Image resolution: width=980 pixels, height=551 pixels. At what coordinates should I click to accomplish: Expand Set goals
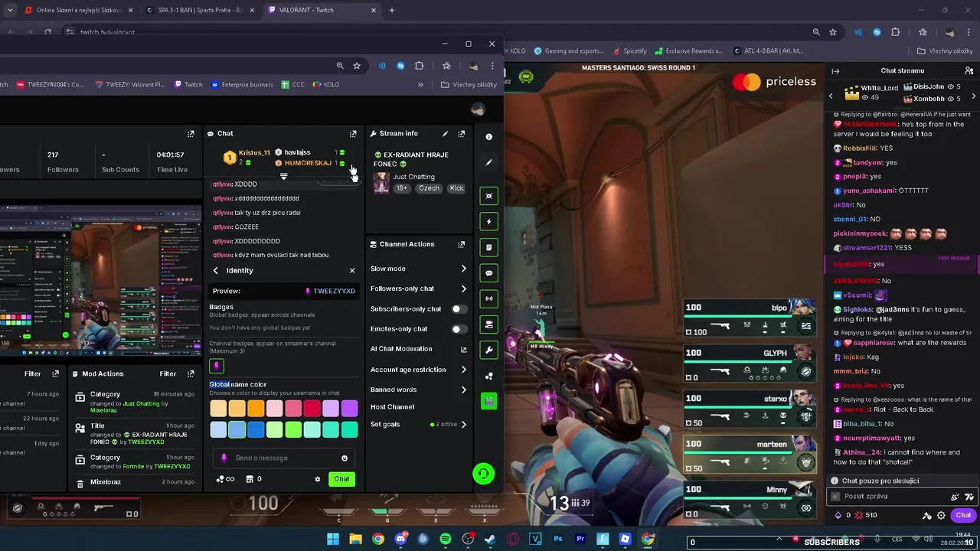pos(463,425)
